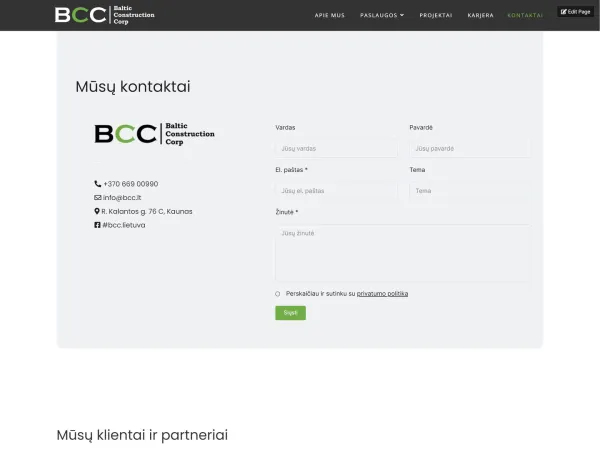This screenshot has width=600, height=450.
Task: Click the envelope icon beside info@bcc.lt
Action: pos(98,198)
